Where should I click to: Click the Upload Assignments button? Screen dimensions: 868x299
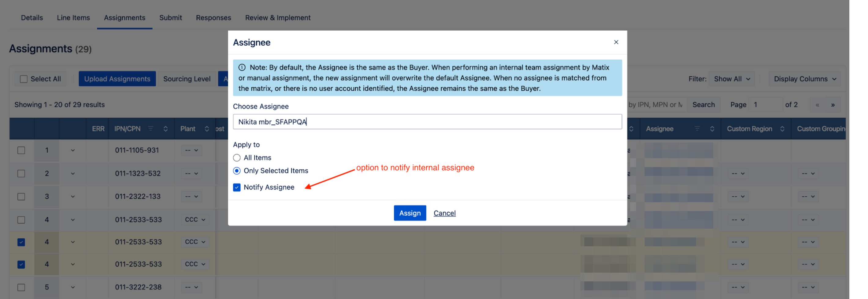pyautogui.click(x=117, y=79)
